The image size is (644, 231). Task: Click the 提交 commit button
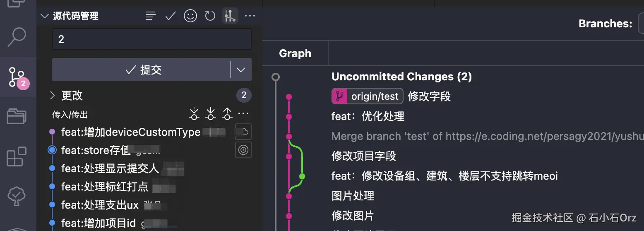pos(141,70)
